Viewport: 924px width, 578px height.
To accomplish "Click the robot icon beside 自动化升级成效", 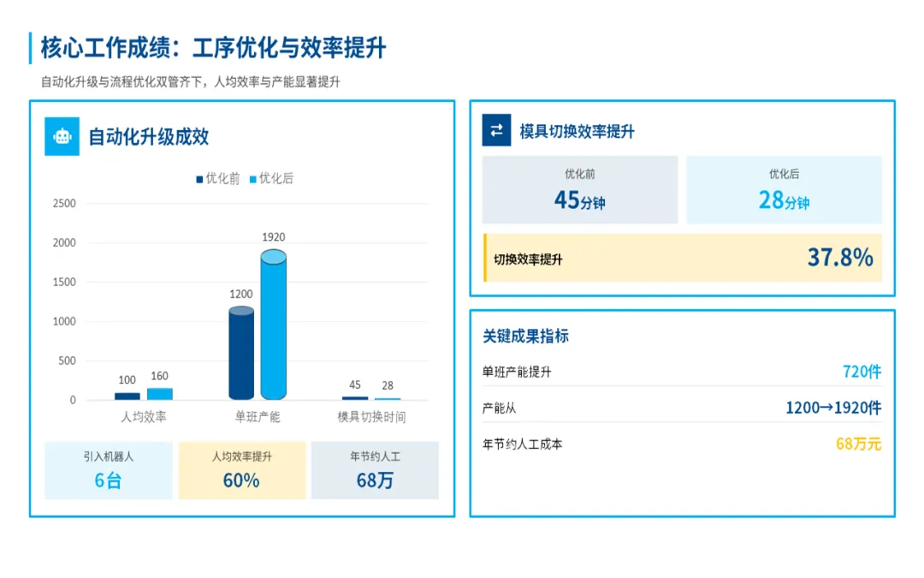I will [x=62, y=136].
